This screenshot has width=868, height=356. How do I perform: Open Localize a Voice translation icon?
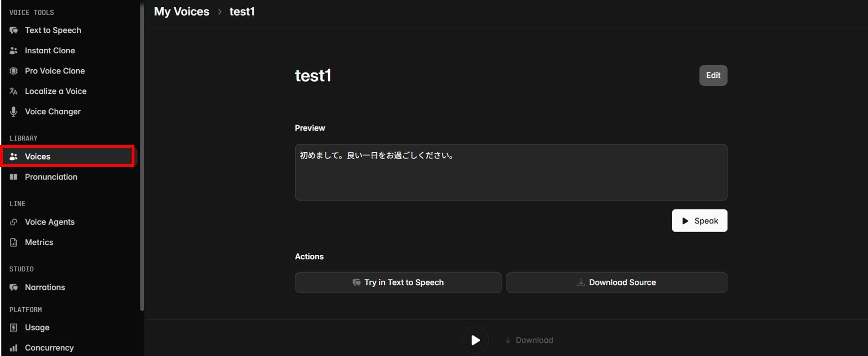tap(14, 91)
